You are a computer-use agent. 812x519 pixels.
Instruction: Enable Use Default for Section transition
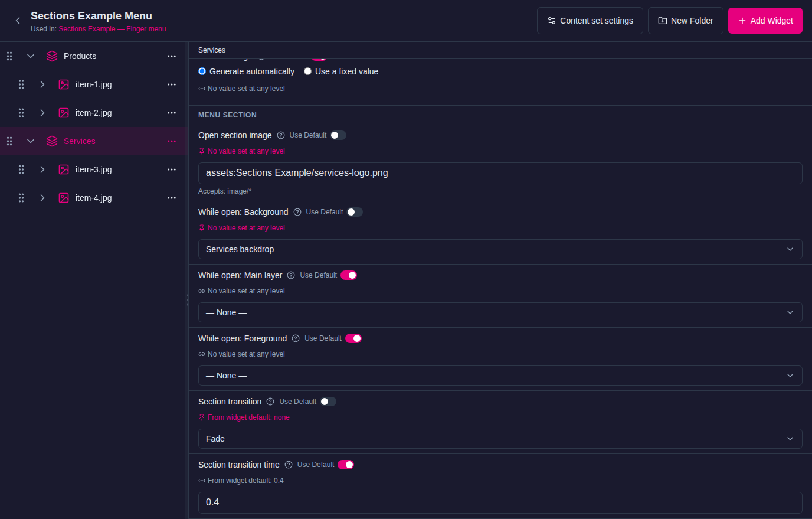click(328, 402)
